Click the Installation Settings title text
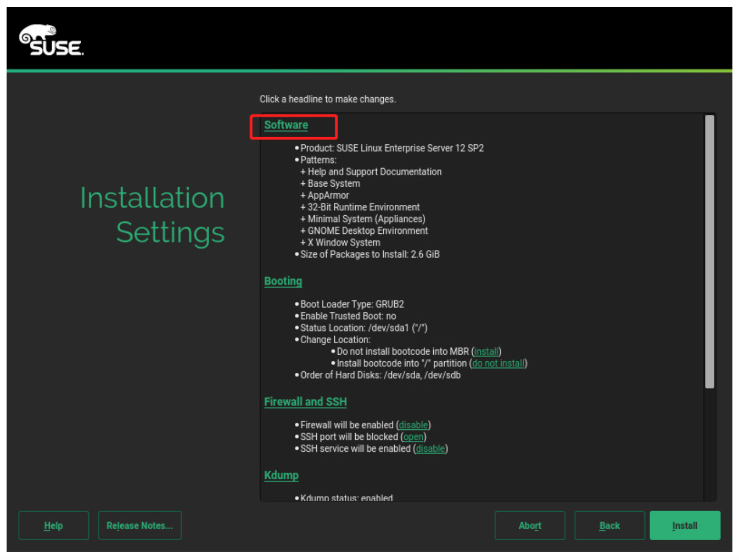Image resolution: width=739 pixels, height=560 pixels. pyautogui.click(x=153, y=215)
